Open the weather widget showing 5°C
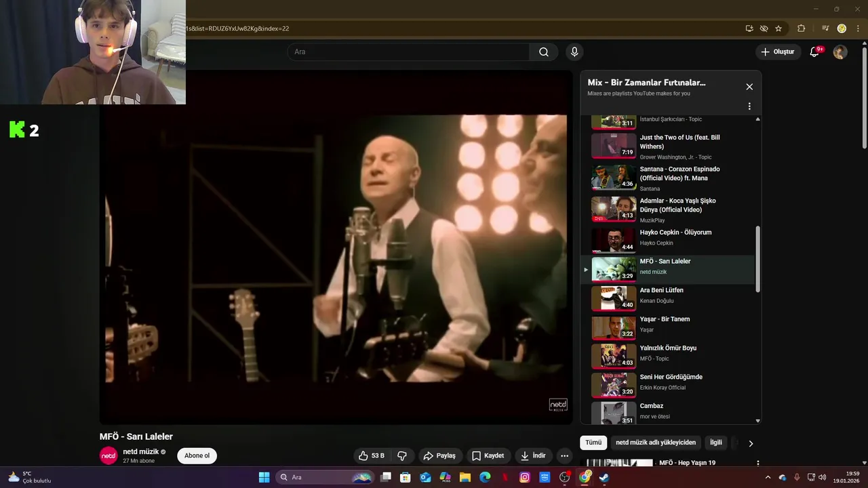The image size is (868, 488). tap(29, 477)
